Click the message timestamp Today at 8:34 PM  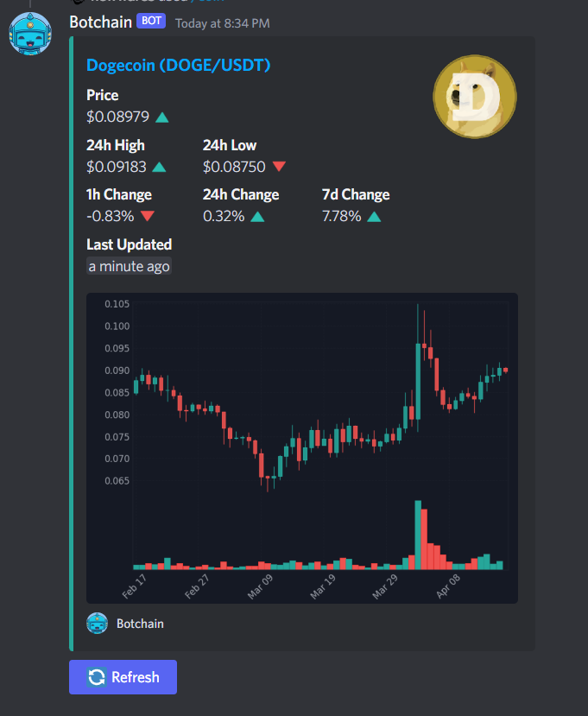(x=222, y=22)
